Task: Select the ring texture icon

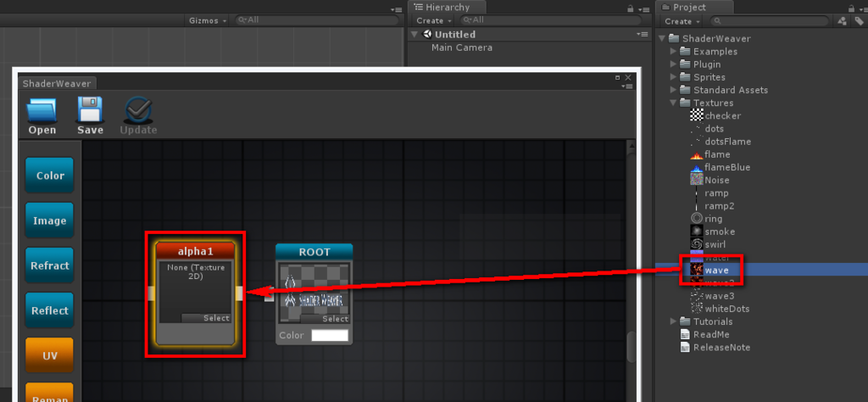Action: click(697, 219)
